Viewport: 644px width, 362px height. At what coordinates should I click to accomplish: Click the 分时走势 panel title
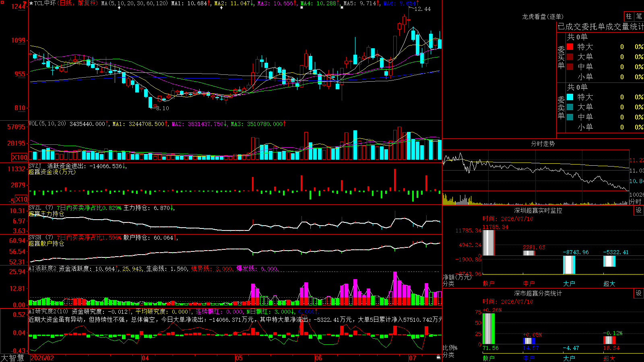pyautogui.click(x=543, y=144)
